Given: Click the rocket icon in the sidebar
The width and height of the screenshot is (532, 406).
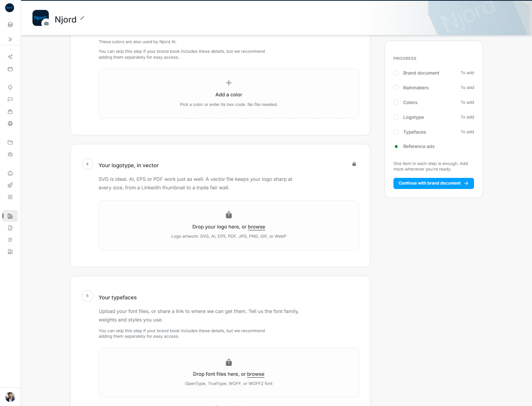Looking at the screenshot, I should pos(10,185).
